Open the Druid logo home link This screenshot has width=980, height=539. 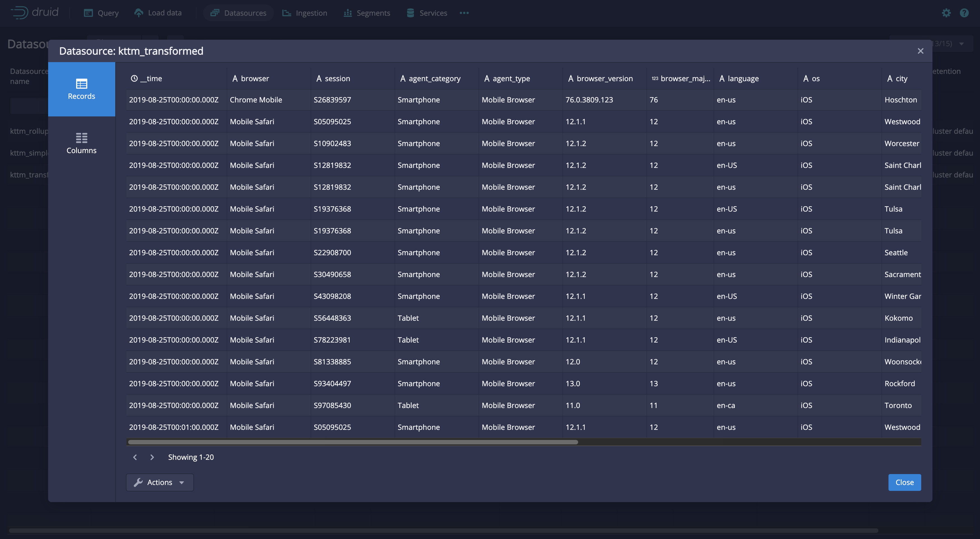pyautogui.click(x=35, y=13)
